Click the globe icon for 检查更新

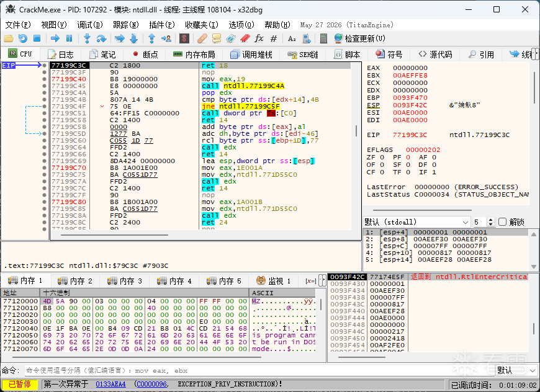point(338,38)
